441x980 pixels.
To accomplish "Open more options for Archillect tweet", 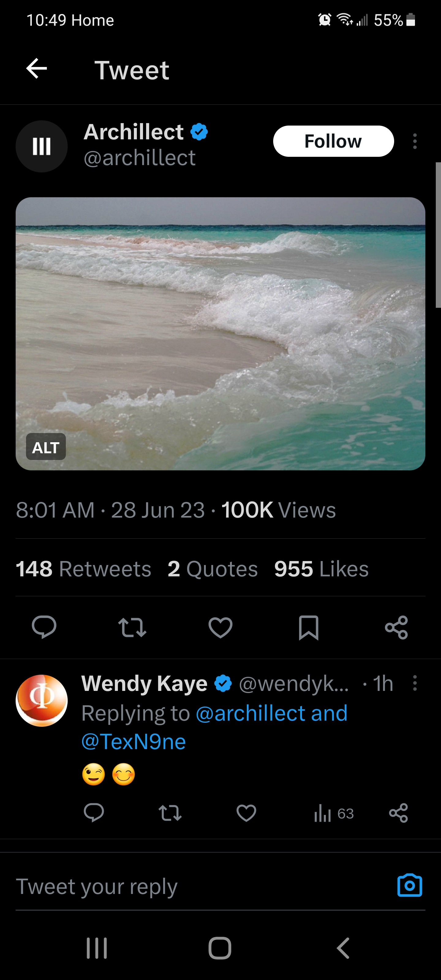I will (415, 141).
